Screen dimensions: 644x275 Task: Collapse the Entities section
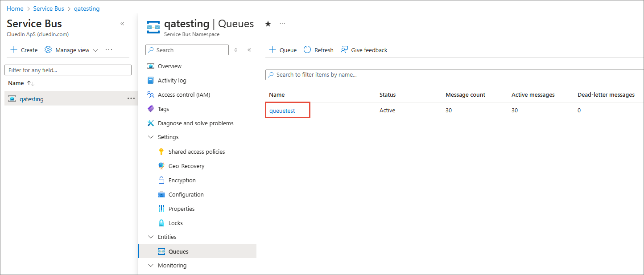click(151, 237)
